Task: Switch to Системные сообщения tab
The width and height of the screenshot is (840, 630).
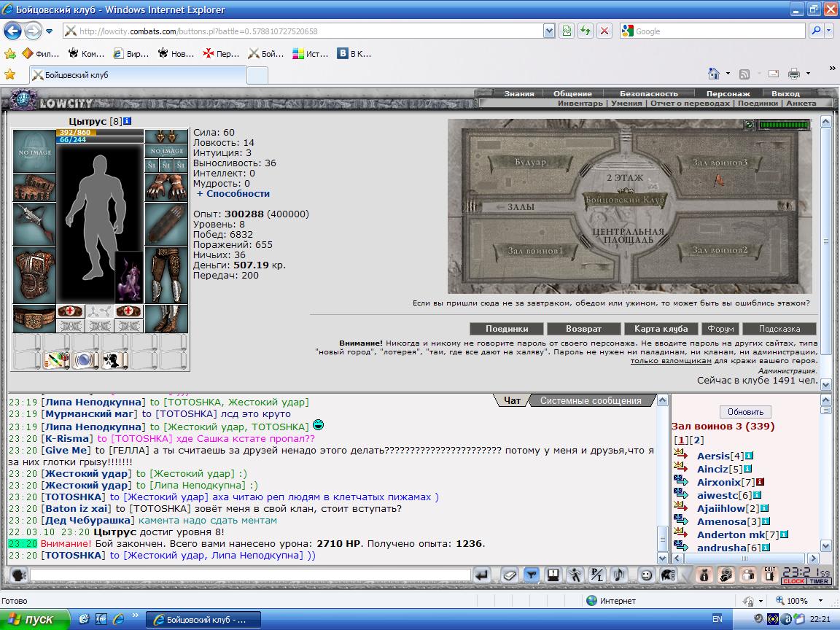Action: pyautogui.click(x=591, y=400)
